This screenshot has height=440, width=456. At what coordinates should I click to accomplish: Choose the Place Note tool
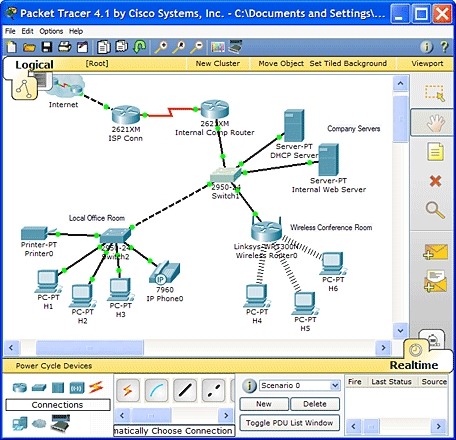tap(435, 152)
